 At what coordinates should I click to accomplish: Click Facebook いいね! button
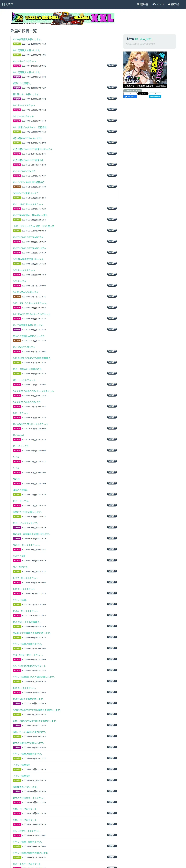130,97
